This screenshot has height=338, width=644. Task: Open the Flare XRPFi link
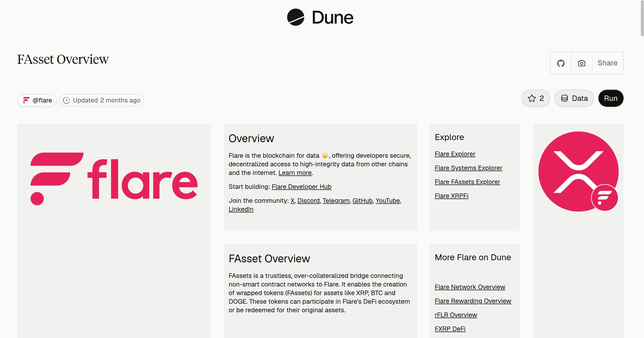(x=451, y=196)
